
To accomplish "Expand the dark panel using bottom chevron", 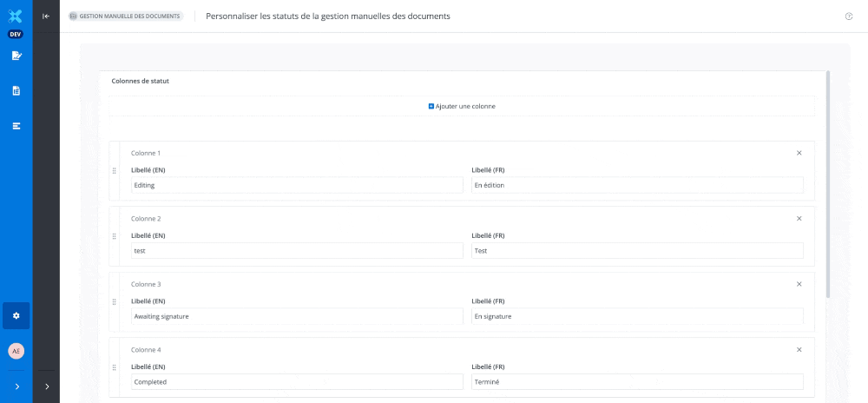I will [x=46, y=386].
